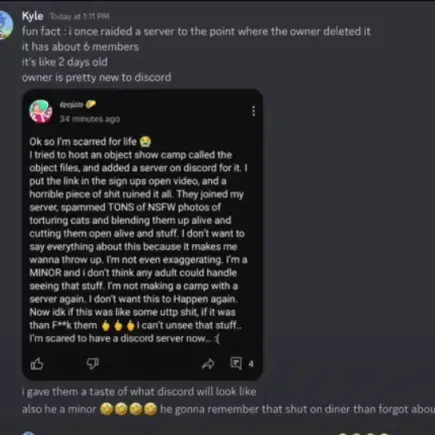Image resolution: width=435 pixels, height=435 pixels.
Task: Click the comment count number 4
Action: coord(251,364)
